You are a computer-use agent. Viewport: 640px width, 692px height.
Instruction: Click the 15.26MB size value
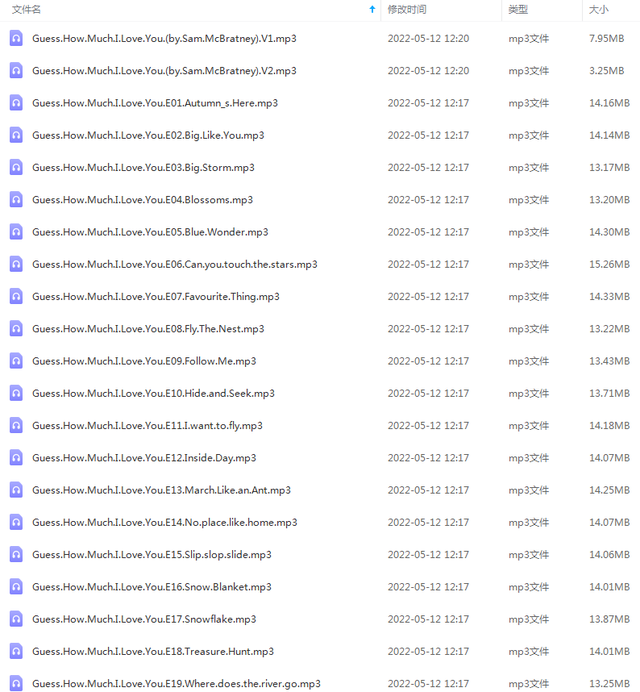pyautogui.click(x=610, y=264)
